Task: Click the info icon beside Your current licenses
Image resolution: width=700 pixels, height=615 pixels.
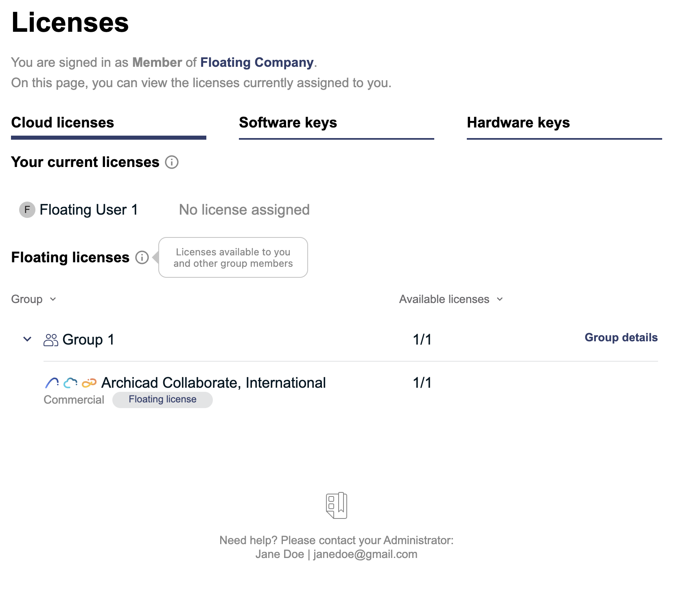Action: [172, 162]
